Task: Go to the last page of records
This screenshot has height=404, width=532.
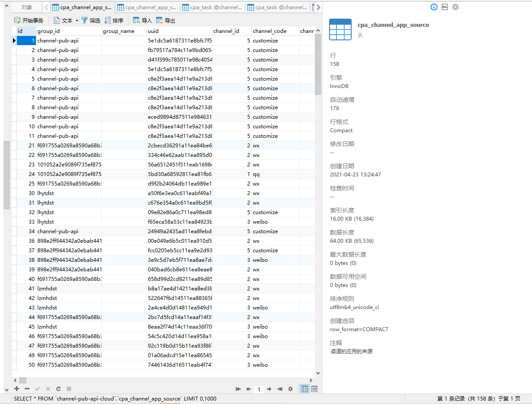Action: point(280,389)
